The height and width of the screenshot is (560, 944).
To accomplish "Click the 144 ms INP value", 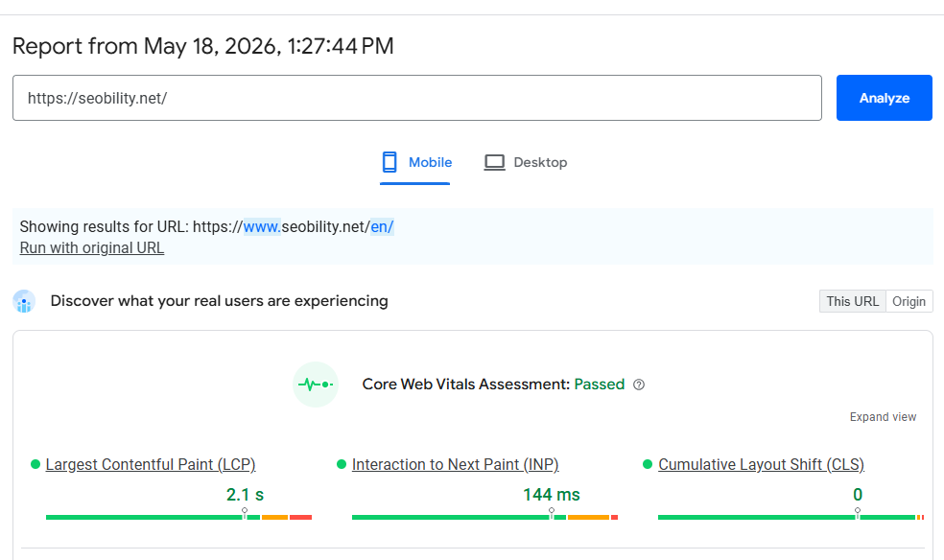I will 552,495.
